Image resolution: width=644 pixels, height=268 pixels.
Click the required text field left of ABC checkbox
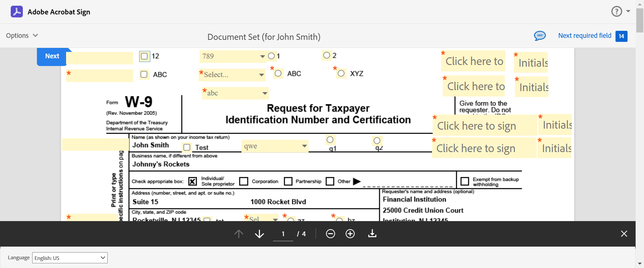pos(100,76)
